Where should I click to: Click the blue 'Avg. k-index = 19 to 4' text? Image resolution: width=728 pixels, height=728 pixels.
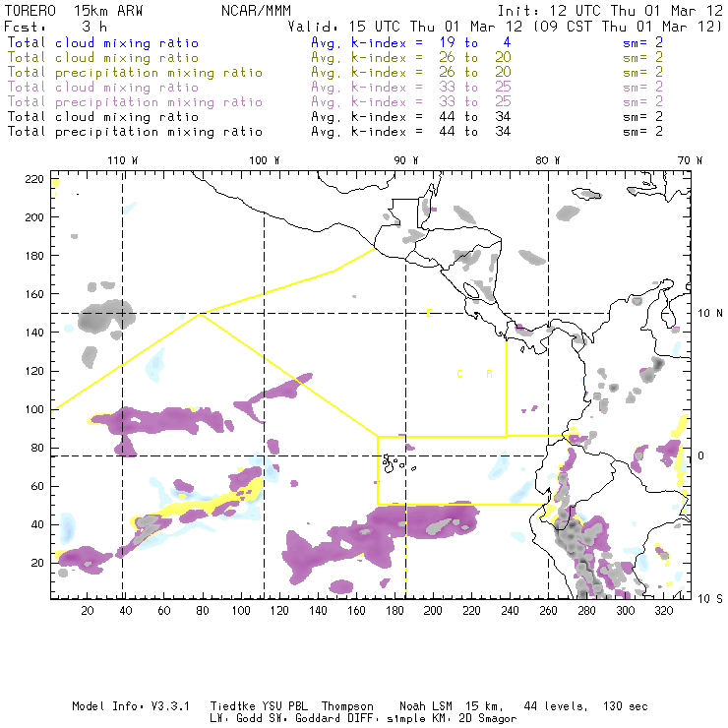click(411, 42)
